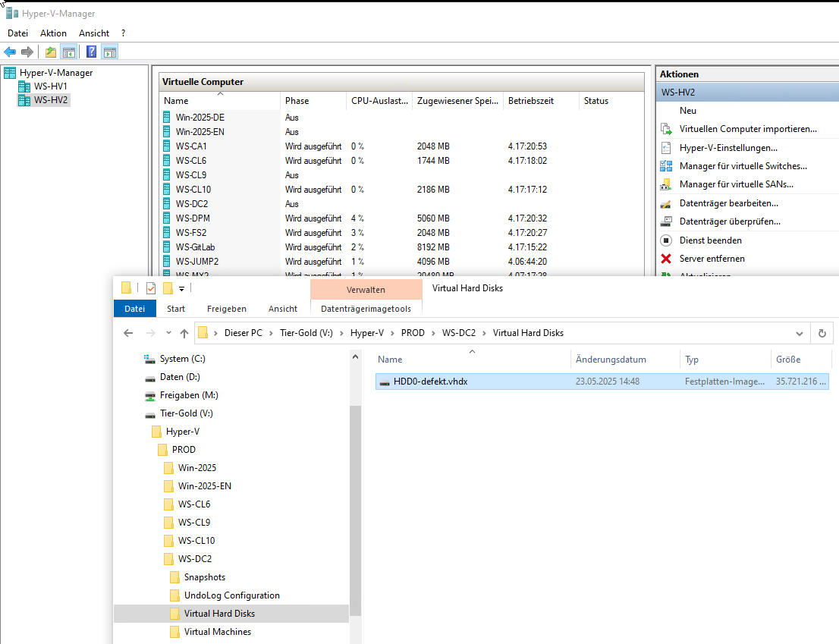Screen dimensions: 839x644
Task: Click the Explorer forward navigation arrow
Action: [x=151, y=333]
